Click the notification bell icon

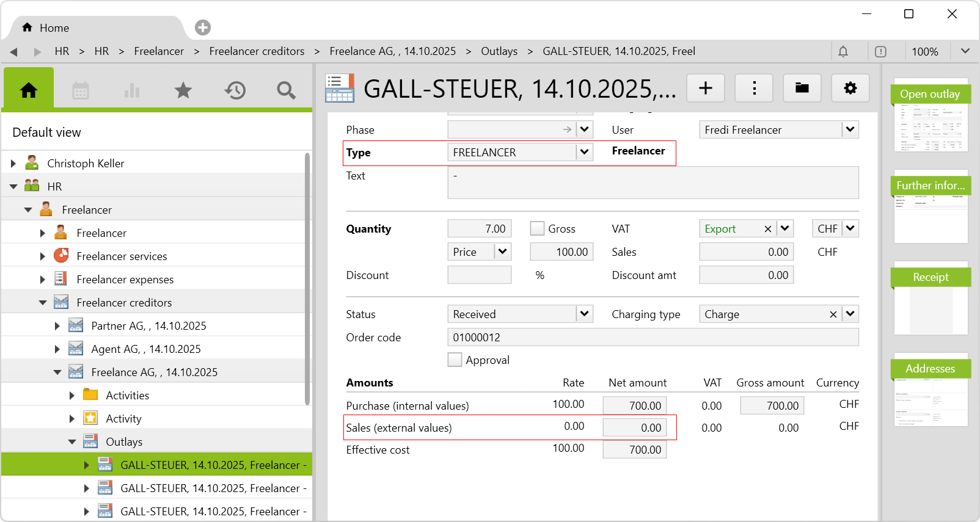(x=843, y=52)
